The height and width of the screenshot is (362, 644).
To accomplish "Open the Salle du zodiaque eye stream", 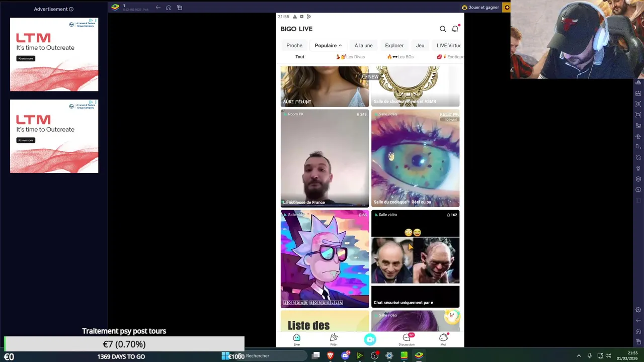I will 415,158.
